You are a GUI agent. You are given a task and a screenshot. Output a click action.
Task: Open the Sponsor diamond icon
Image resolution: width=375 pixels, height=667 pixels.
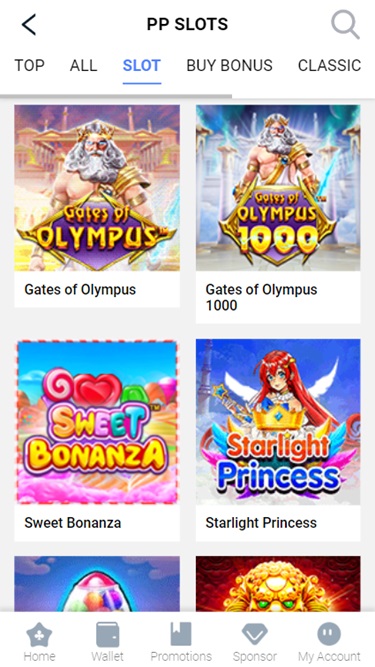pyautogui.click(x=254, y=635)
